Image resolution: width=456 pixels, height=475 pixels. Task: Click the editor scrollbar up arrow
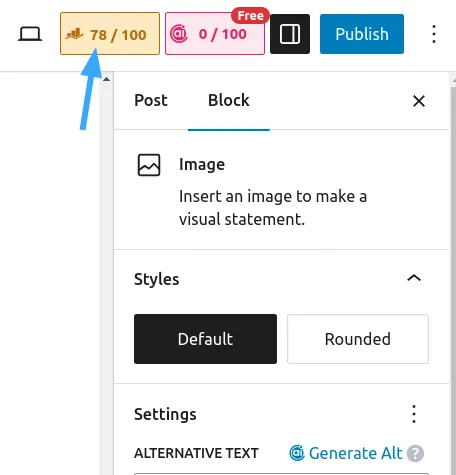[106, 79]
